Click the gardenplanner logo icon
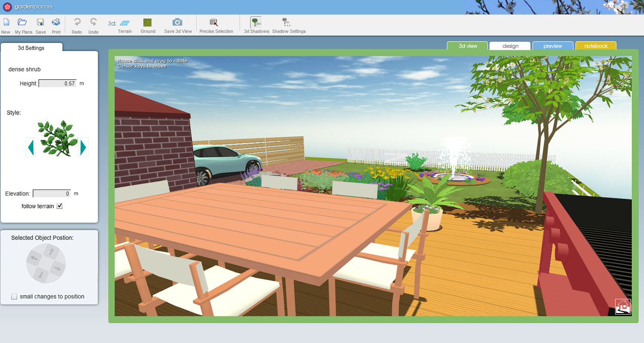This screenshot has height=343, width=644. tap(7, 7)
